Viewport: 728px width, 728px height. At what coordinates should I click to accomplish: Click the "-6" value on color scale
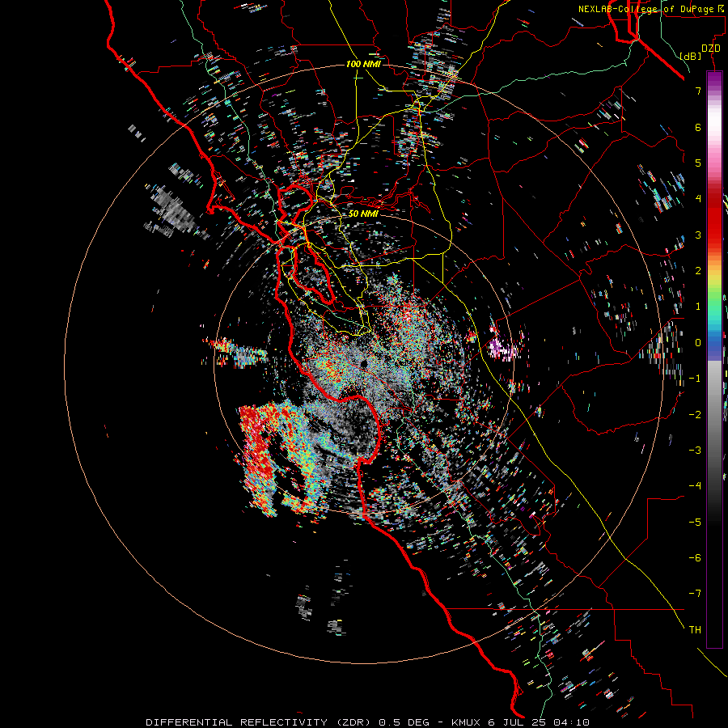coord(695,558)
